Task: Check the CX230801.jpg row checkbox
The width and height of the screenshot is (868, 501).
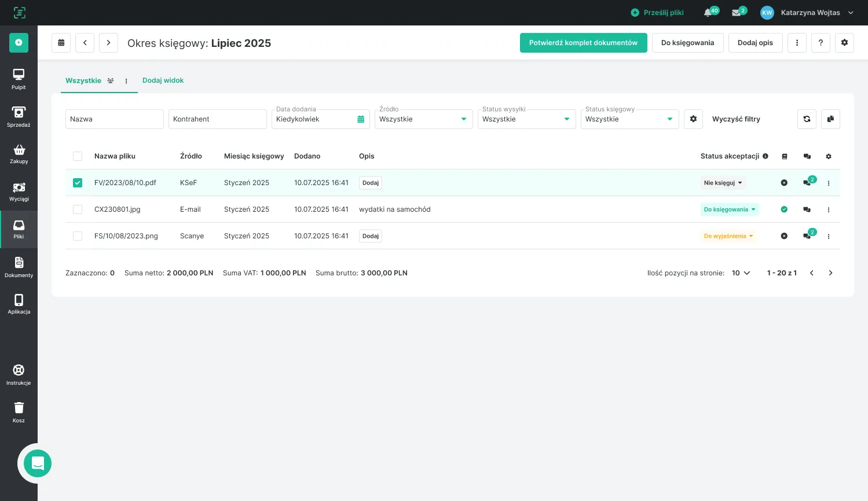Action: pos(78,209)
